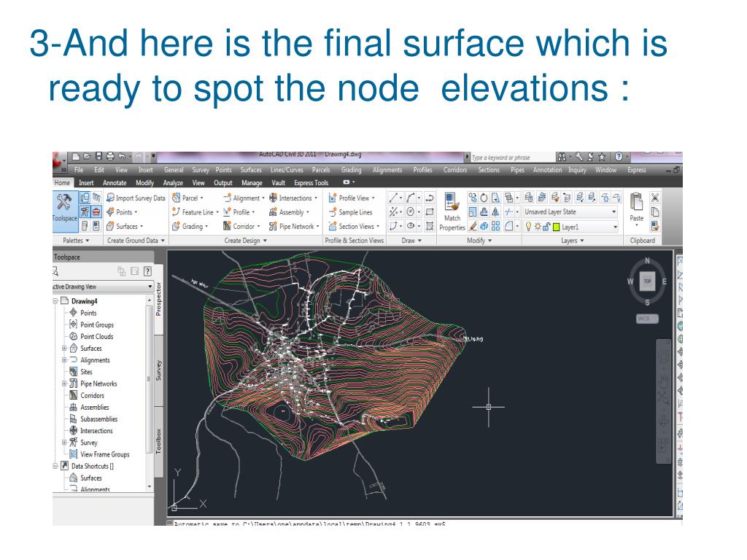
Task: Open the Surfaces menu in menu bar
Action: pos(251,170)
